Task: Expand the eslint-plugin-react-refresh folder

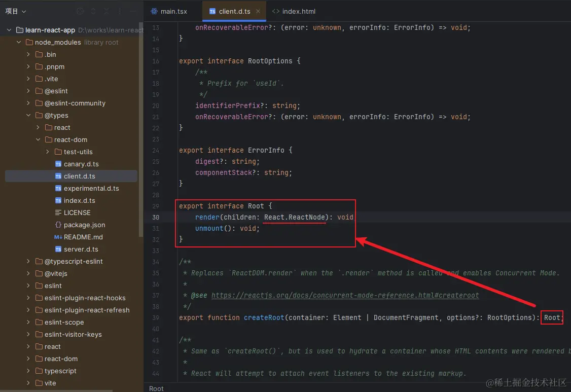Action: click(x=28, y=310)
